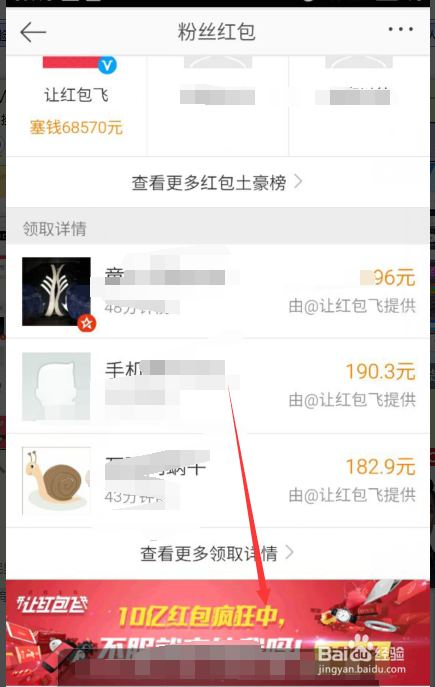Open the snail avatar profile picture

coord(57,481)
